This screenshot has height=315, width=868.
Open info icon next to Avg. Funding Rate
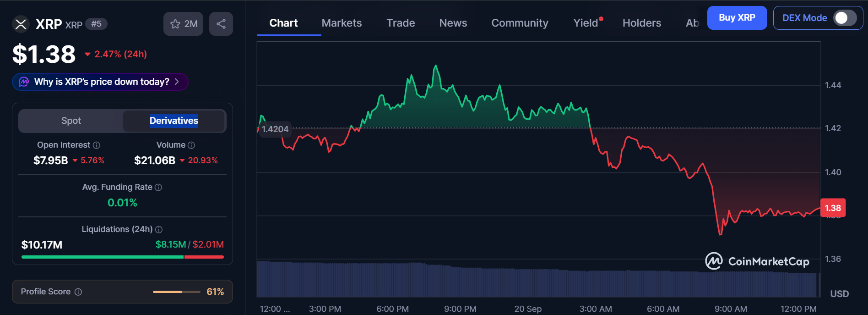[x=158, y=188]
